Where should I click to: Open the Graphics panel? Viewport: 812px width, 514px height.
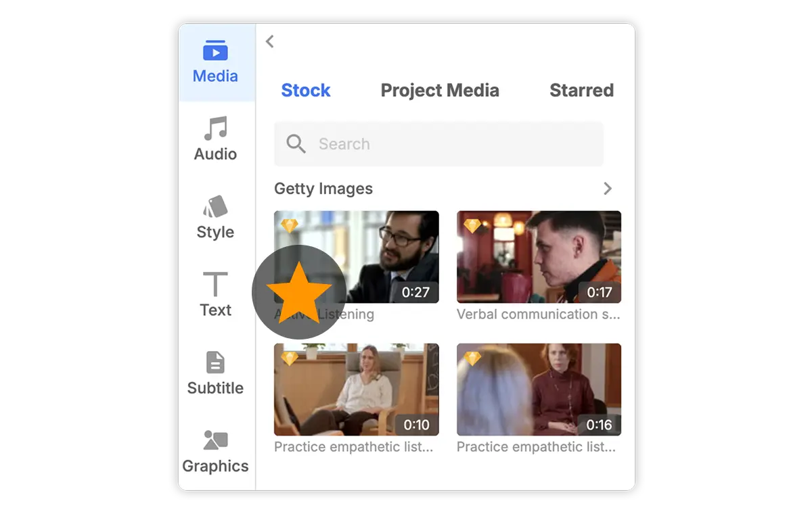pyautogui.click(x=215, y=451)
